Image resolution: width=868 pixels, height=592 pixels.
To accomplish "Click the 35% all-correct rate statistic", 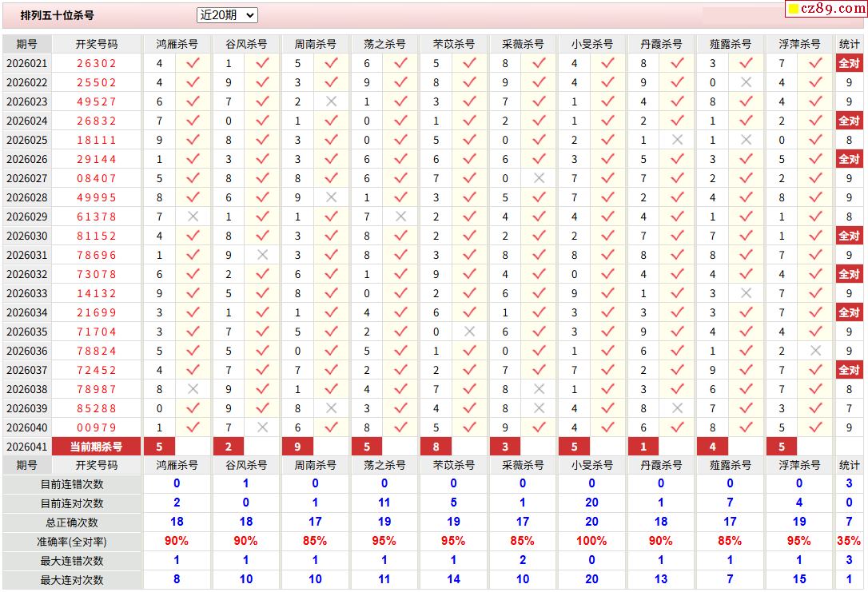I will coord(849,541).
